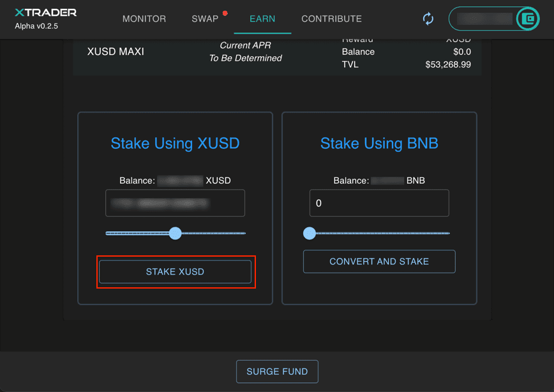Click the red notification dot on SWAP

[x=225, y=13]
